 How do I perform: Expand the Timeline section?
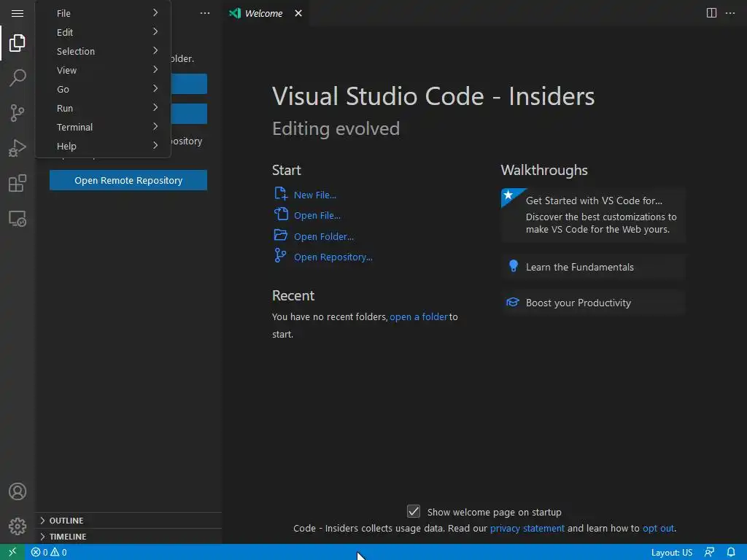click(x=67, y=537)
